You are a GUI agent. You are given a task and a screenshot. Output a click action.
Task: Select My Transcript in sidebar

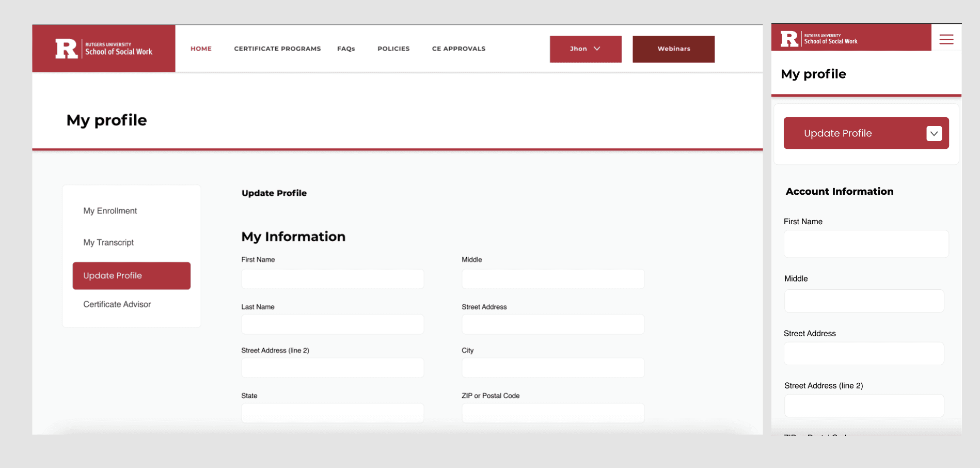click(x=108, y=242)
